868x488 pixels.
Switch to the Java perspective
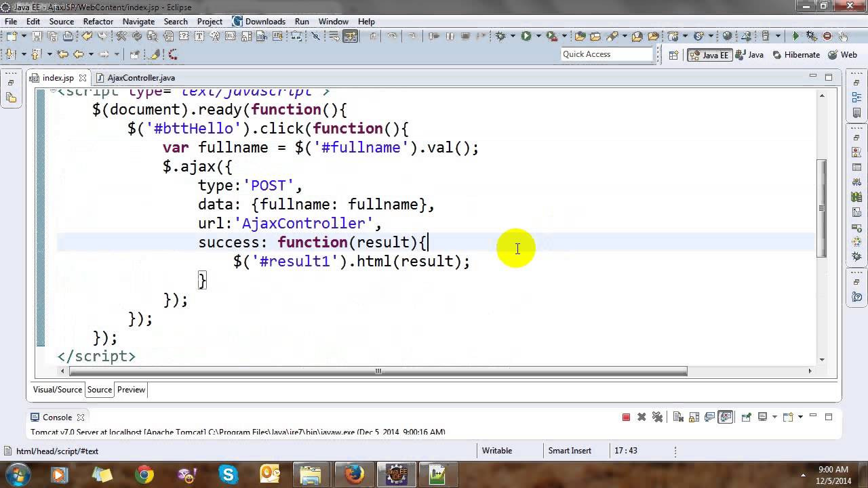pyautogui.click(x=749, y=55)
